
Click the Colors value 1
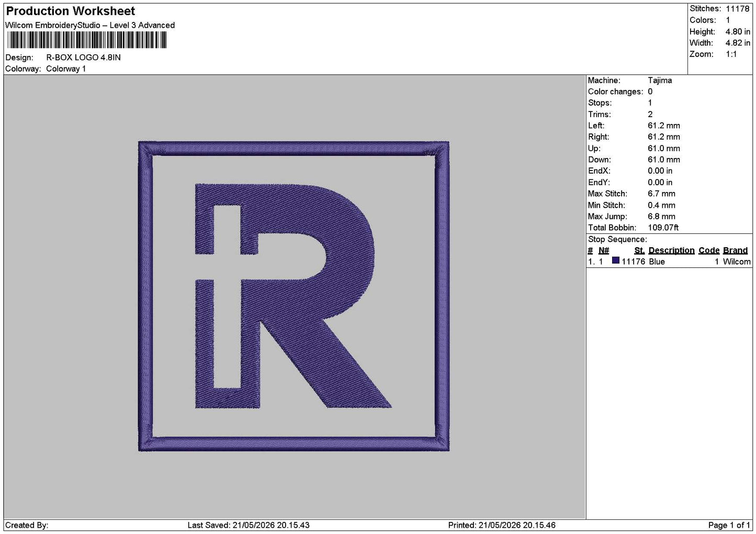click(x=728, y=20)
